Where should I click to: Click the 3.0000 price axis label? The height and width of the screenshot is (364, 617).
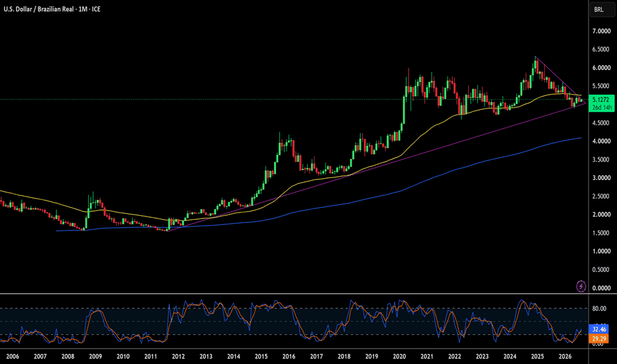click(601, 178)
